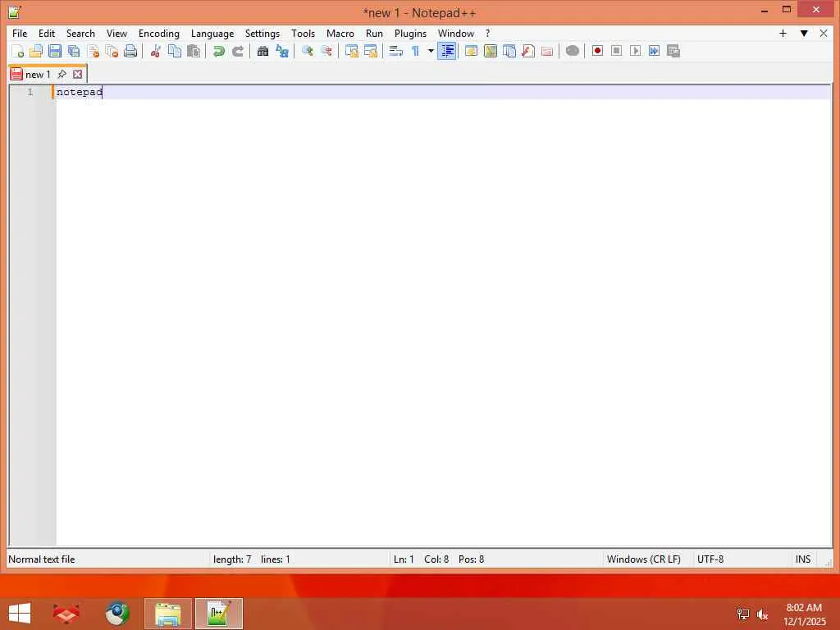
Task: Click the 'notepad' text on line 1
Action: [x=80, y=92]
